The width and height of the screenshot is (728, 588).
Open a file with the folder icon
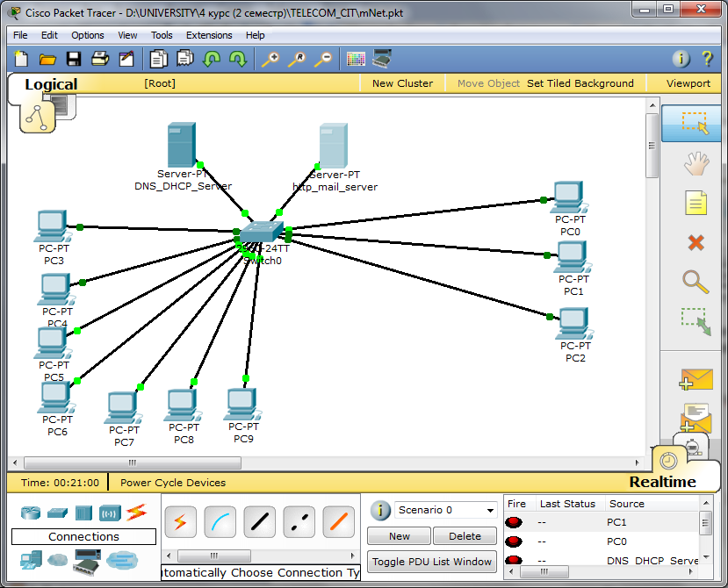(47, 59)
